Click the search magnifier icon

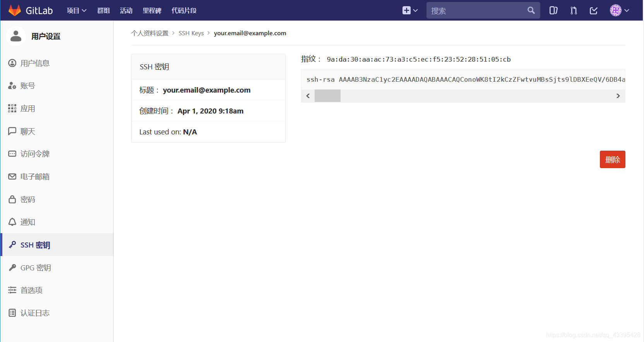pyautogui.click(x=531, y=10)
